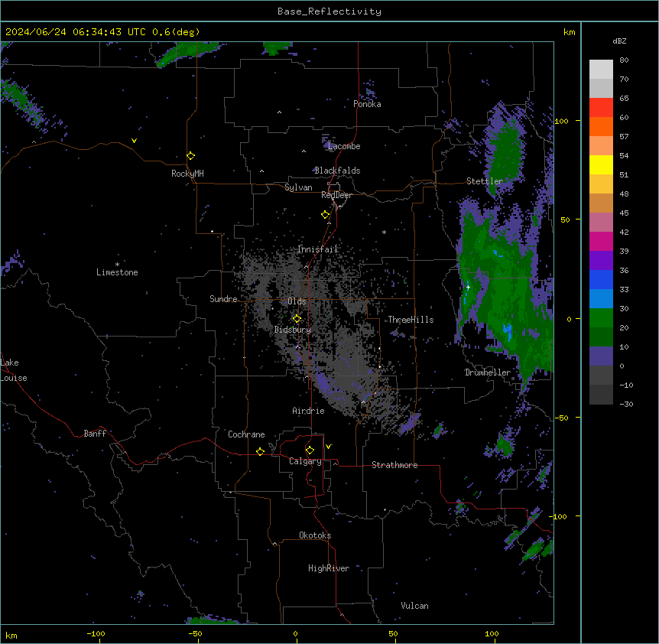Click the Cochrane town label

point(246,434)
